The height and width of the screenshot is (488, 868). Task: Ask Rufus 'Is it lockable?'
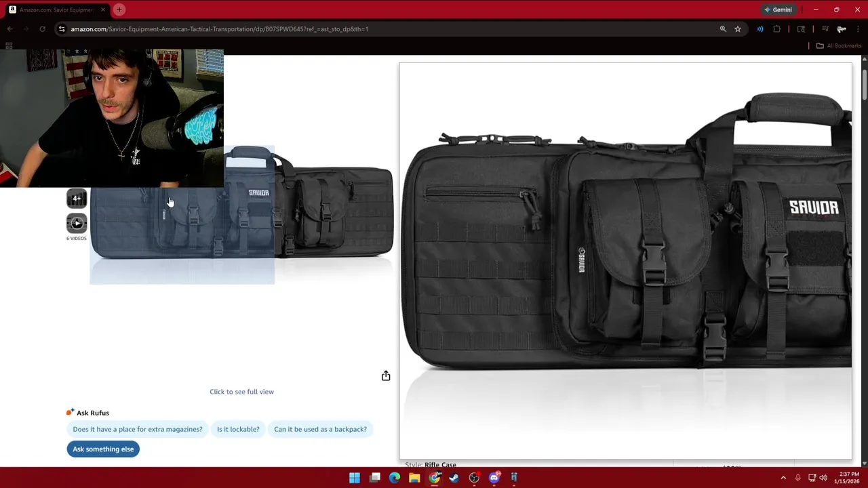[238, 429]
